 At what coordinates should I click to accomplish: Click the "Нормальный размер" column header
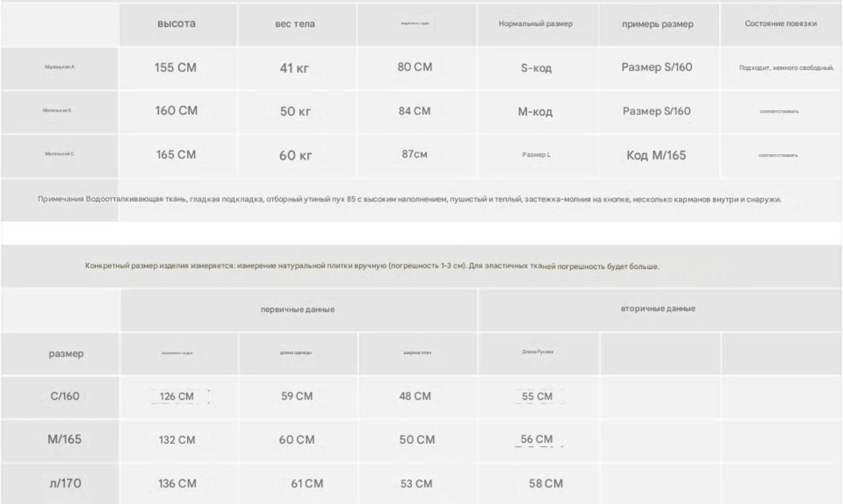pos(535,24)
